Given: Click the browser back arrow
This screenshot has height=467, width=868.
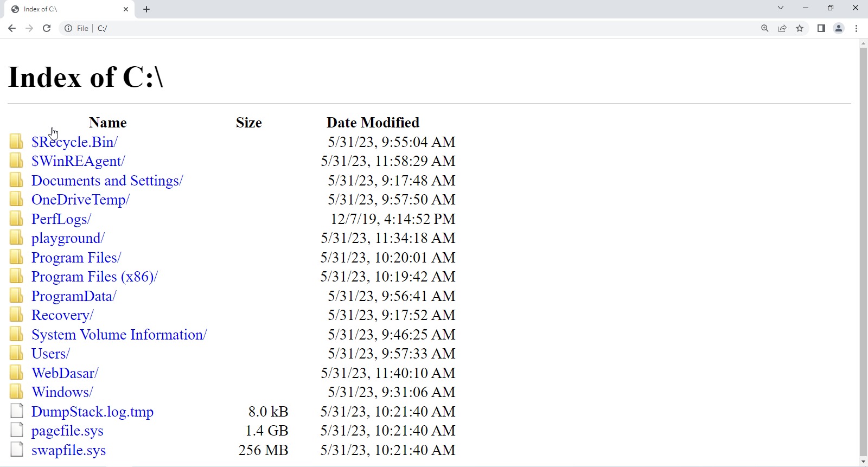Looking at the screenshot, I should pos(12,28).
